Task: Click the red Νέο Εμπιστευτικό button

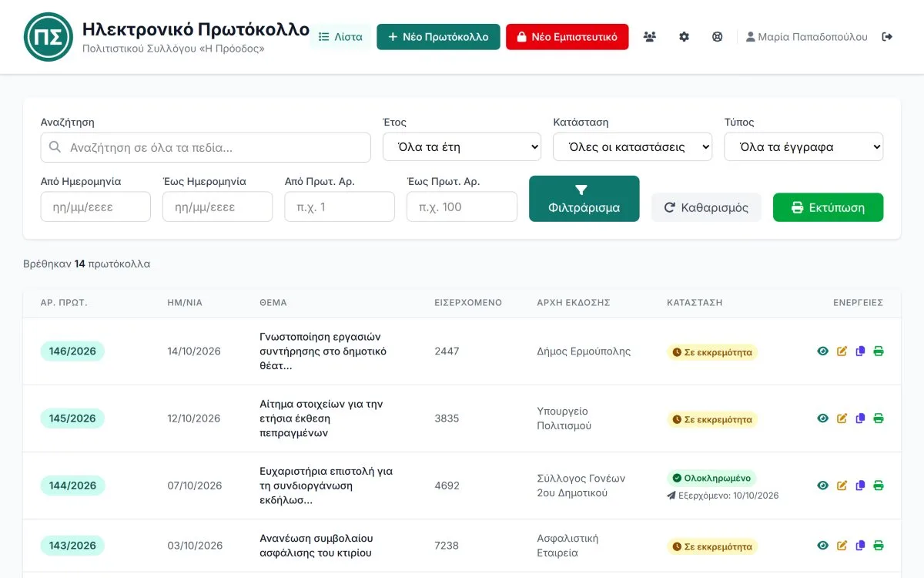Action: click(x=567, y=37)
